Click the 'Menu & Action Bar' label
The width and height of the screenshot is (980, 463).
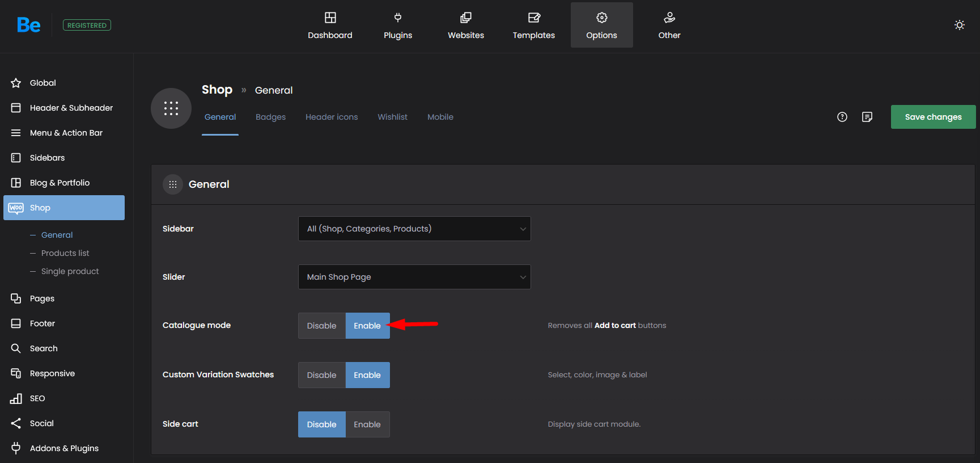(66, 133)
